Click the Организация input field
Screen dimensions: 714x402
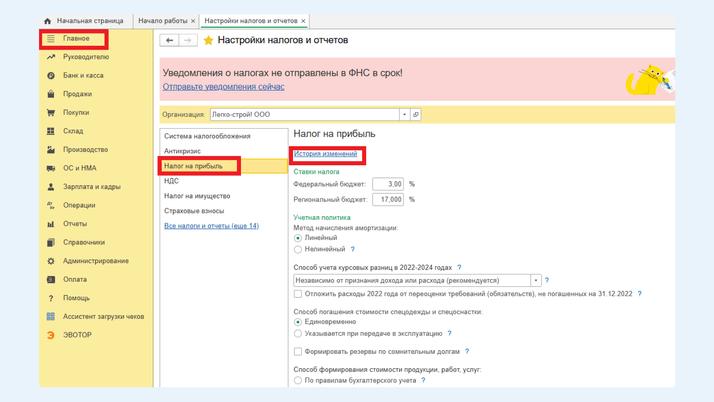(305, 115)
